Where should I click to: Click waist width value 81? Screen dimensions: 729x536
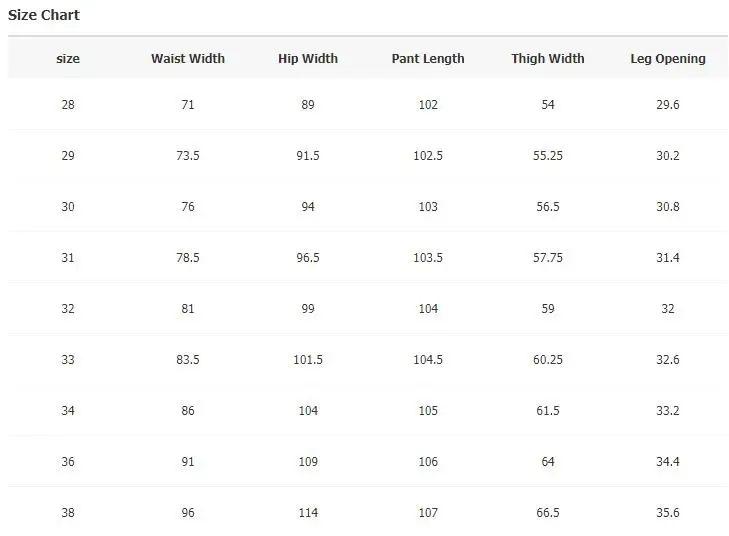coord(188,309)
